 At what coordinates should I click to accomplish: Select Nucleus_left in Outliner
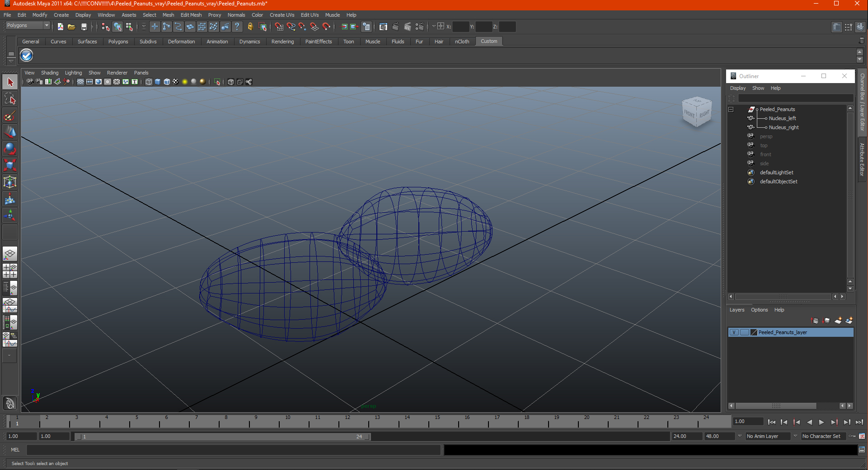(782, 118)
